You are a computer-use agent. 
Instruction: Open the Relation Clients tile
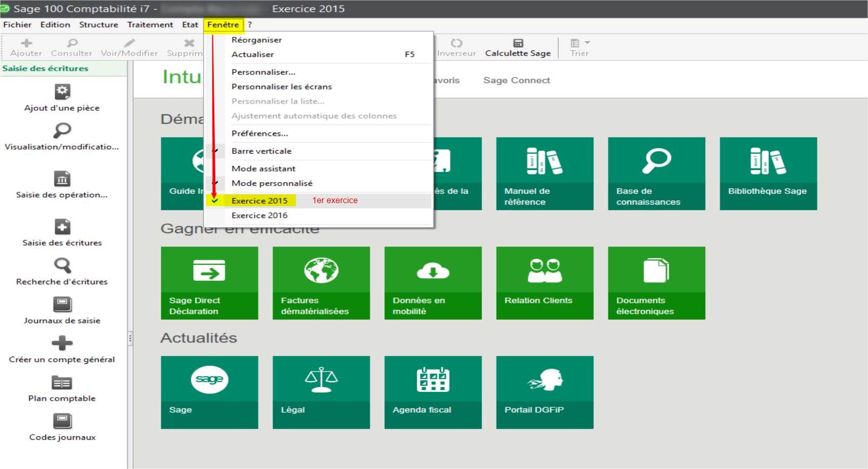544,283
